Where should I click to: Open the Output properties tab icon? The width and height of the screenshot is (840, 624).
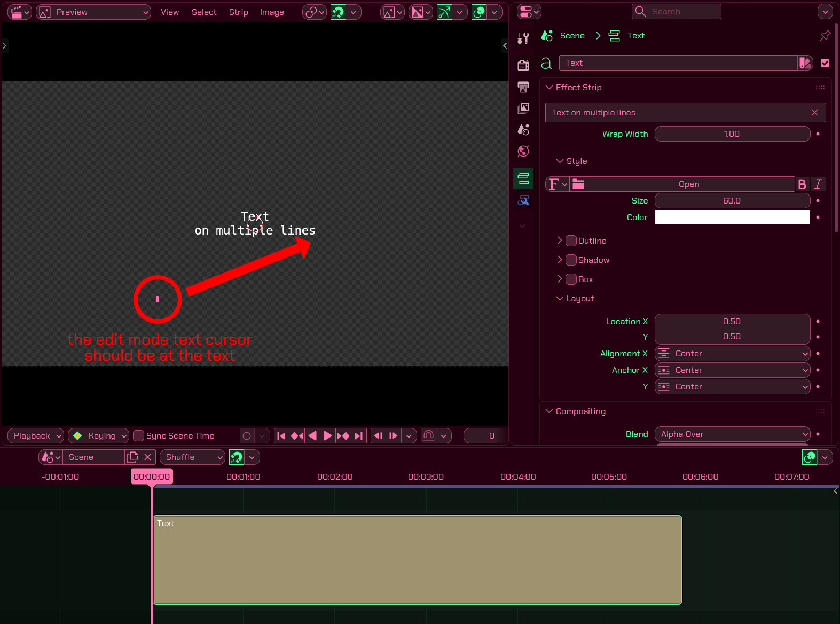[523, 87]
